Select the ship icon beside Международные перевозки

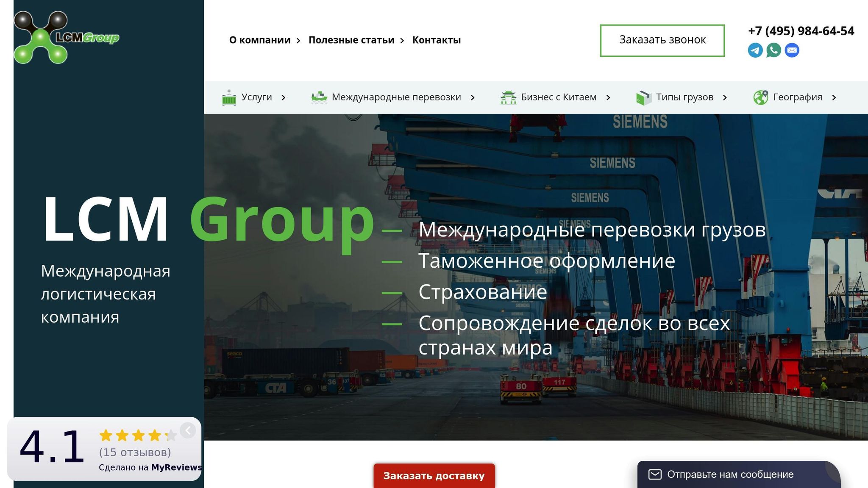pos(318,97)
